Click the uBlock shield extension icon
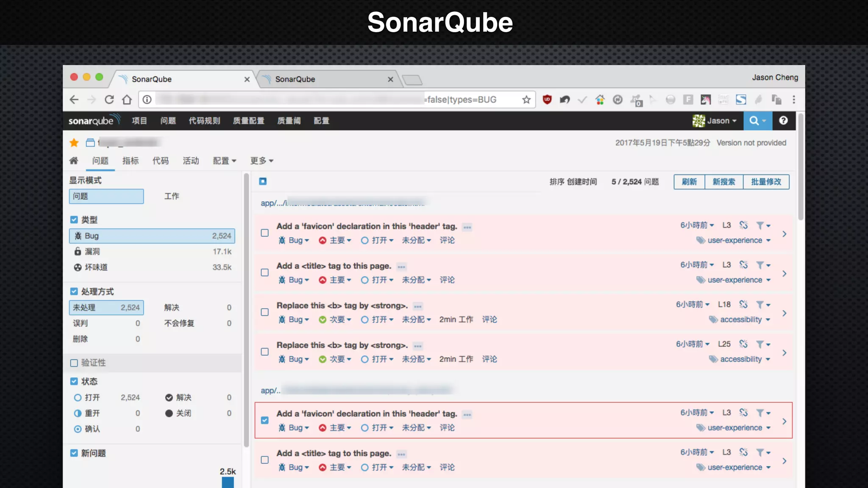Viewport: 868px width, 488px height. (547, 100)
